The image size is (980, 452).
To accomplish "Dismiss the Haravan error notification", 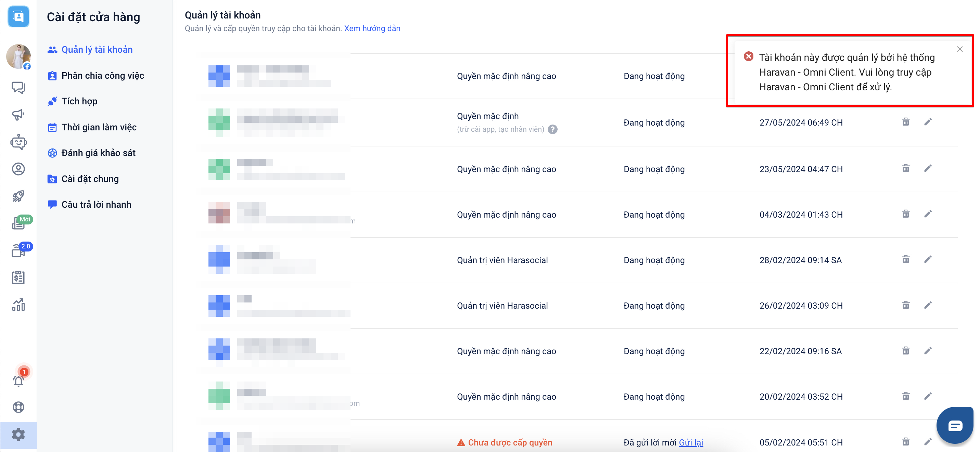I will coord(959,49).
